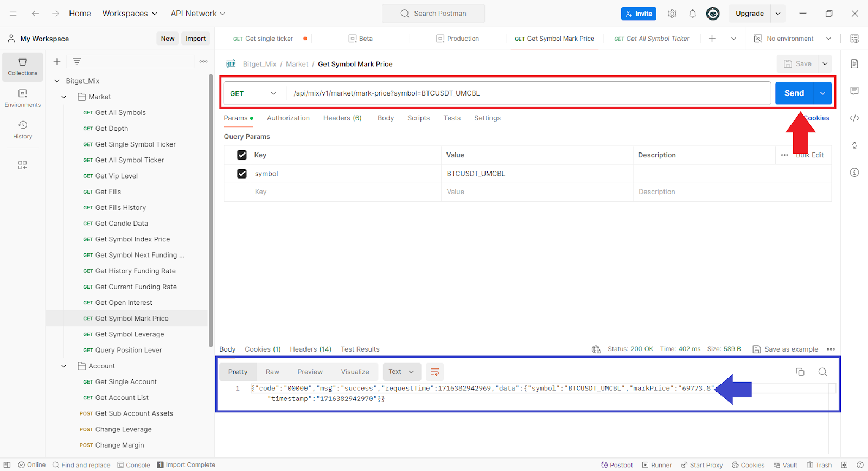
Task: Open the comments icon in right sidebar
Action: 854,91
